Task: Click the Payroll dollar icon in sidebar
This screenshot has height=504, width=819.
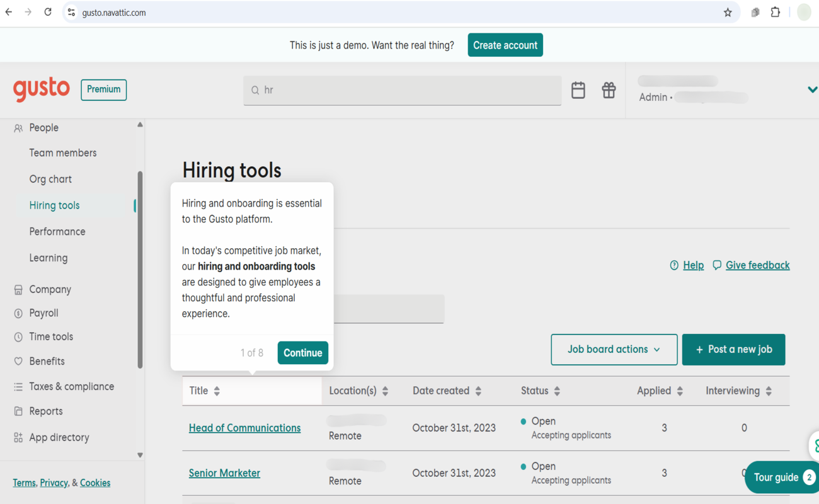Action: 18,313
